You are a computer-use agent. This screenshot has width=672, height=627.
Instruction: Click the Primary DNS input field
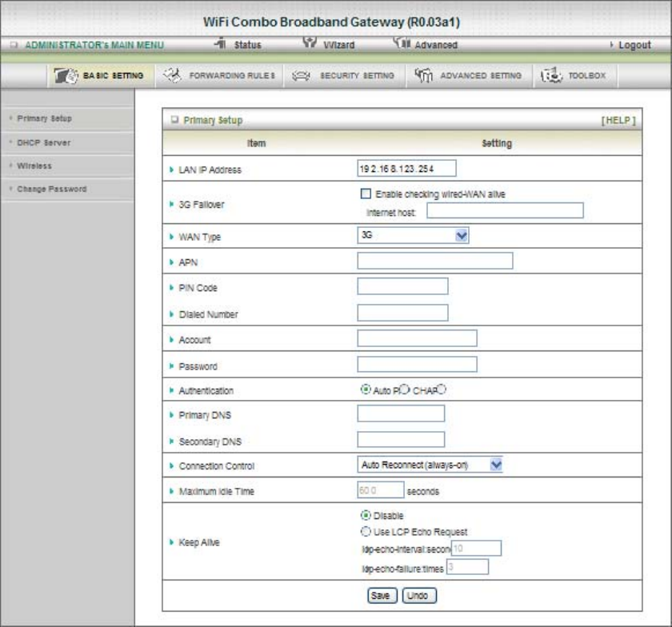[x=401, y=413]
